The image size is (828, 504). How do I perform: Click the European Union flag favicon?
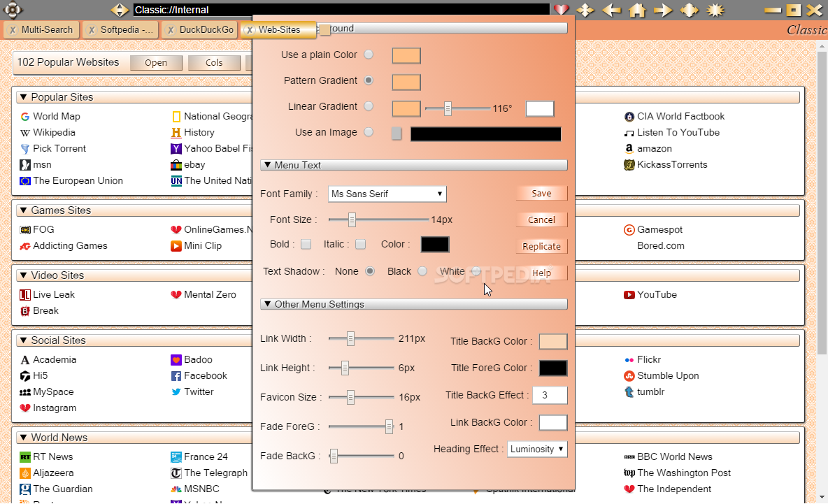(24, 181)
